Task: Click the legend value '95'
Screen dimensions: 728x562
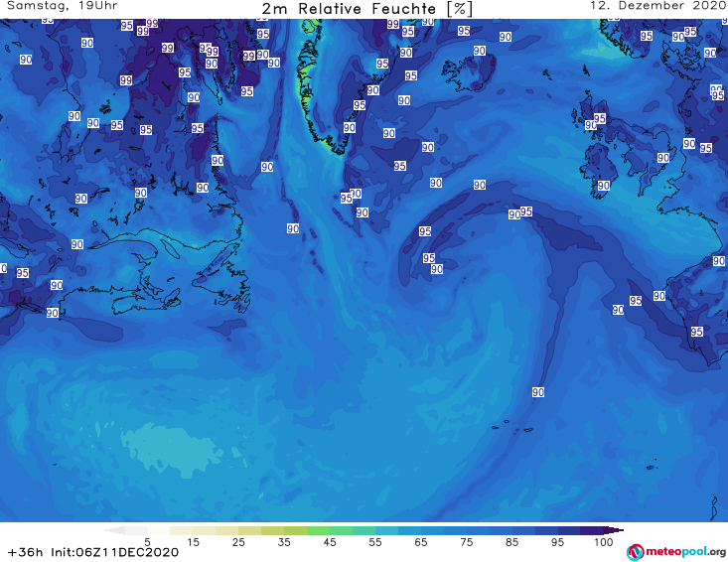Action: click(557, 542)
